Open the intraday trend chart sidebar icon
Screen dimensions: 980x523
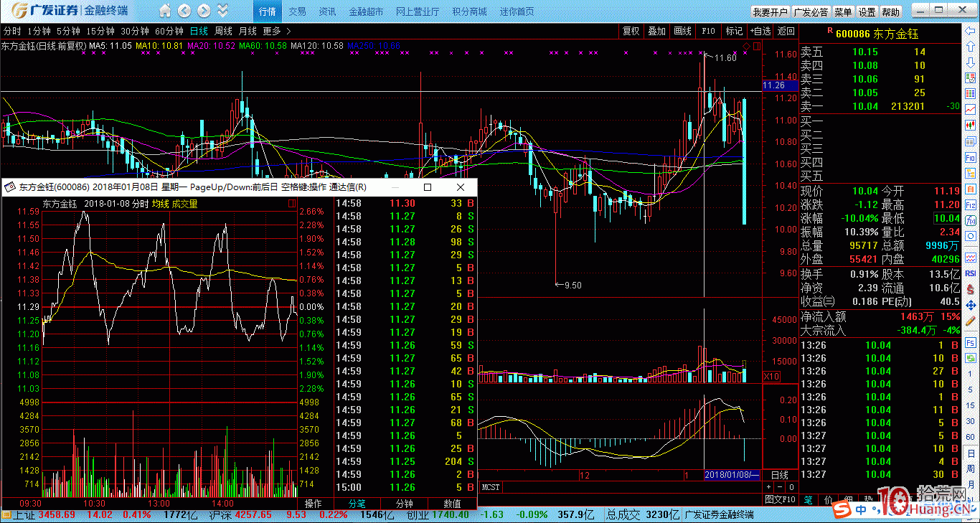pyautogui.click(x=970, y=109)
